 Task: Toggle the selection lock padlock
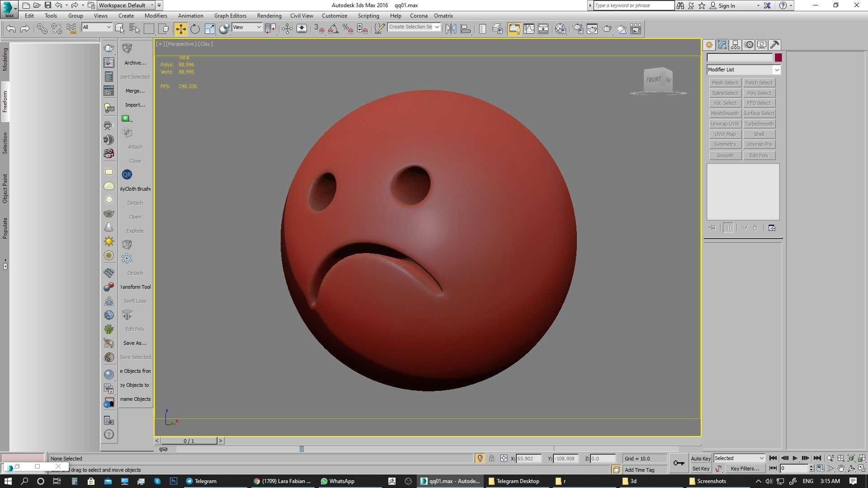point(492,459)
